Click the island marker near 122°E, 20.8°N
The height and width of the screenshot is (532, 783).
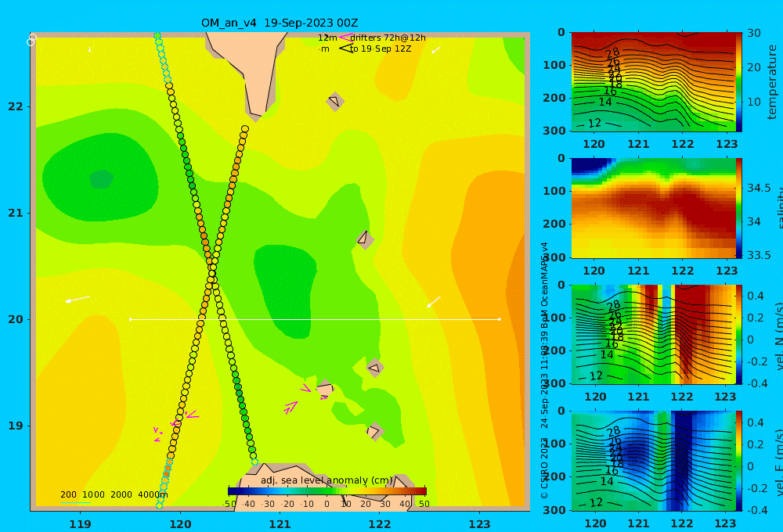pos(365,239)
